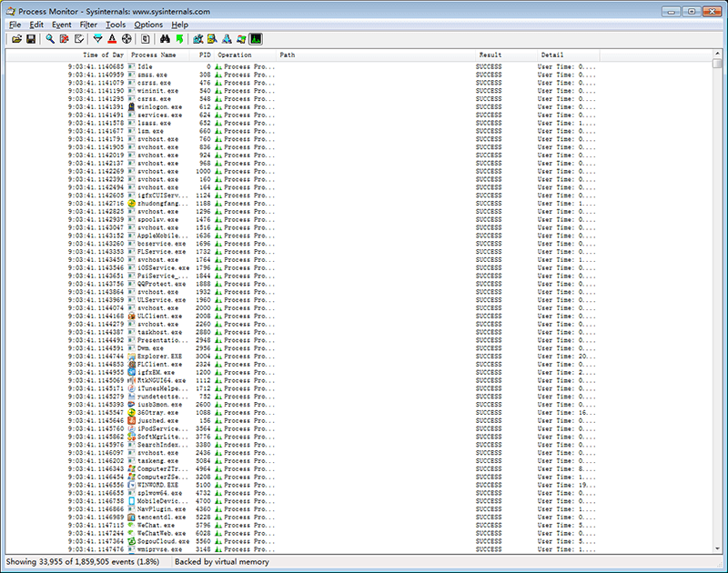Open the Options menu
Image resolution: width=728 pixels, height=573 pixels.
click(148, 25)
